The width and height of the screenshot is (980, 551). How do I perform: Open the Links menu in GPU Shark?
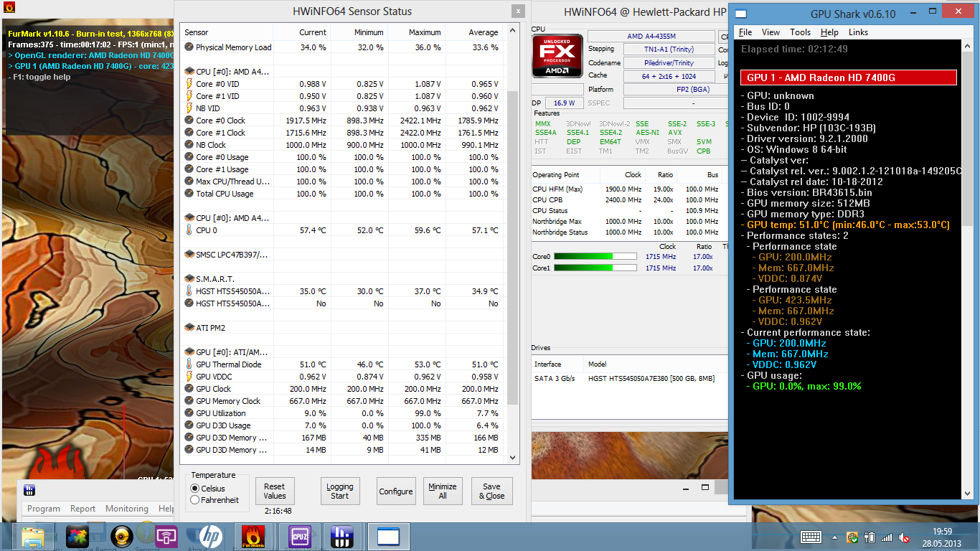point(858,32)
